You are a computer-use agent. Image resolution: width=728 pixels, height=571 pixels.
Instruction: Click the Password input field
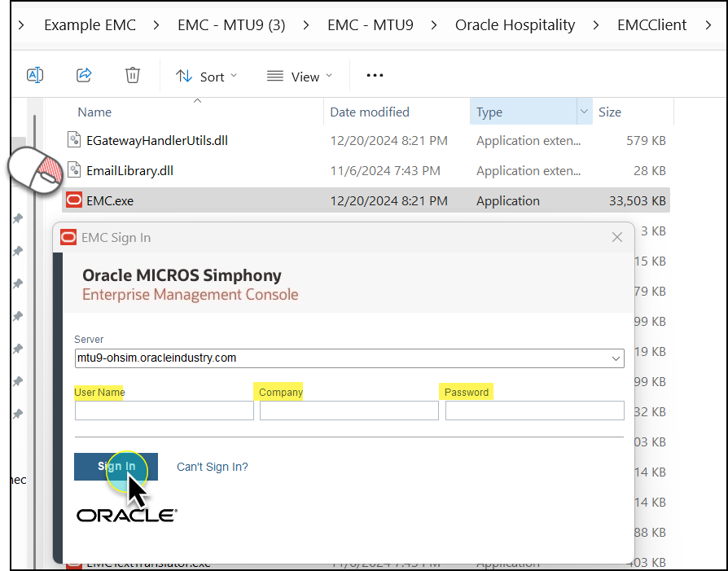534,411
